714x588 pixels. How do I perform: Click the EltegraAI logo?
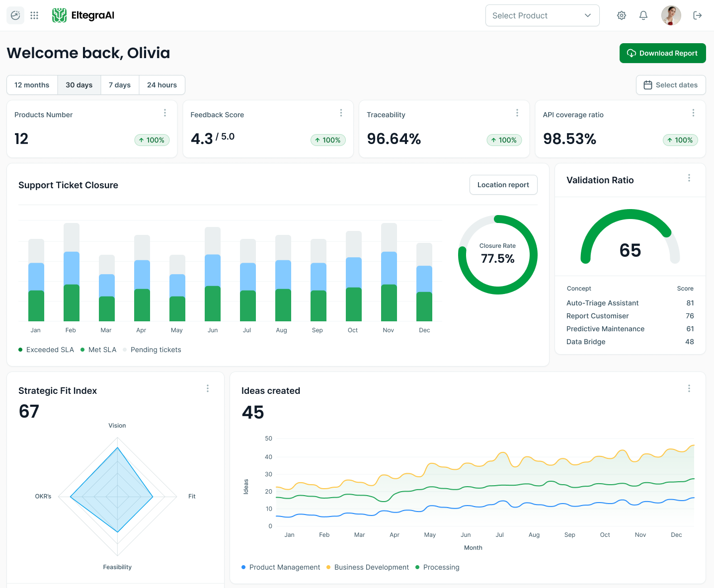coord(83,15)
